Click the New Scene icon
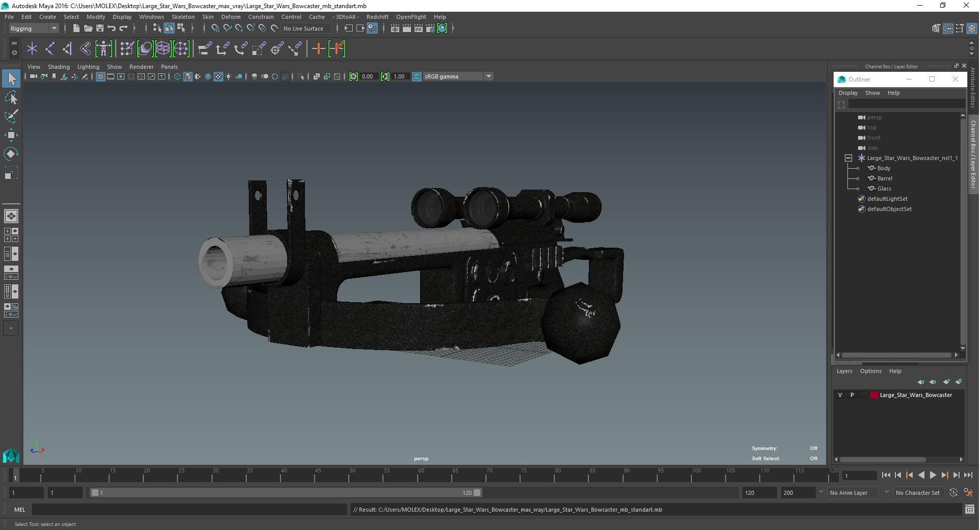Image resolution: width=980 pixels, height=530 pixels. (76, 29)
